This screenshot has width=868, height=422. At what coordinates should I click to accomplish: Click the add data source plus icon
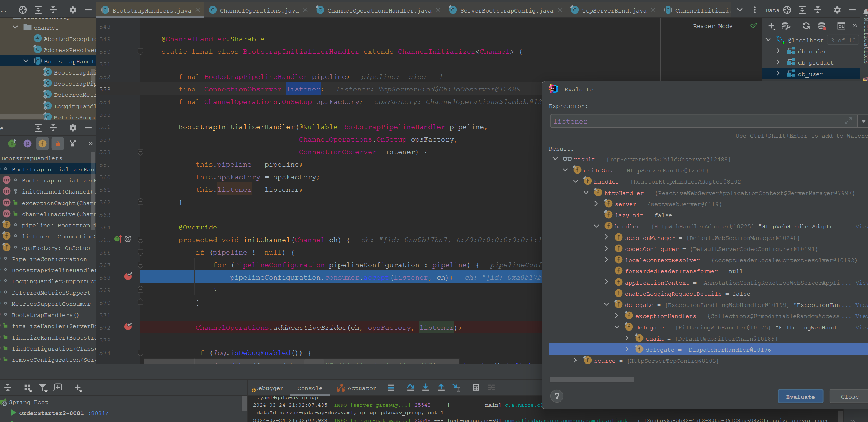point(772,26)
